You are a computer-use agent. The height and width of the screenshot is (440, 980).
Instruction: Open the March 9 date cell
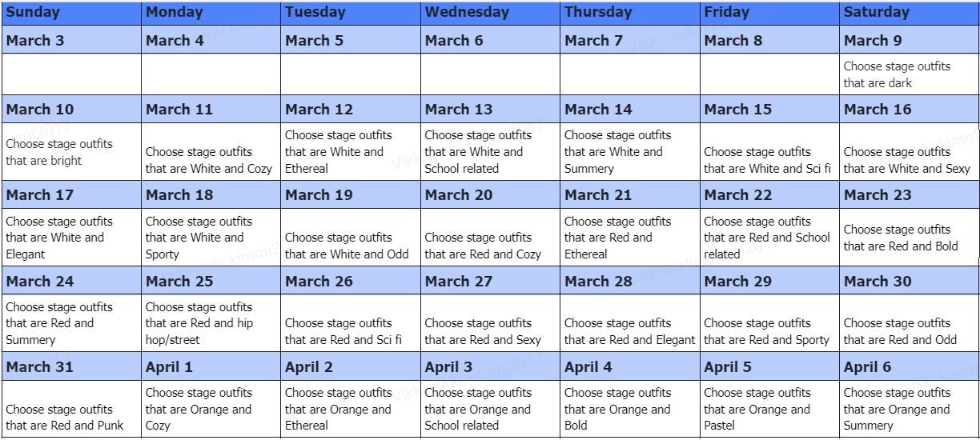pos(909,40)
